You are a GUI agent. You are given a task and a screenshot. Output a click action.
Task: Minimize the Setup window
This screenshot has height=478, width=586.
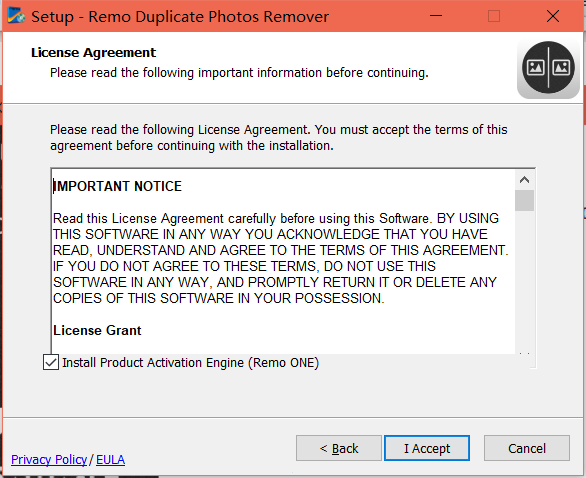pyautogui.click(x=436, y=16)
